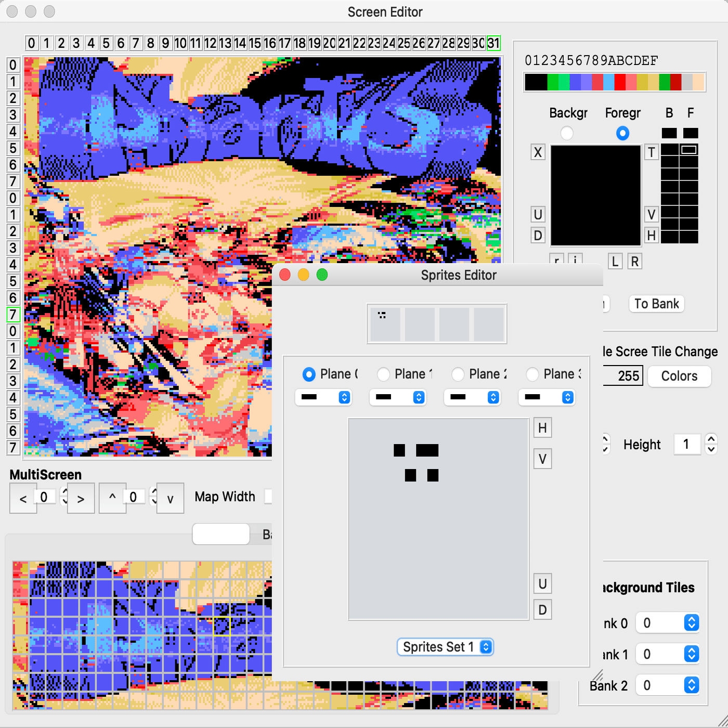Enable Plane 1 in the Sprites Editor
Image resolution: width=728 pixels, height=728 pixels.
tap(383, 374)
